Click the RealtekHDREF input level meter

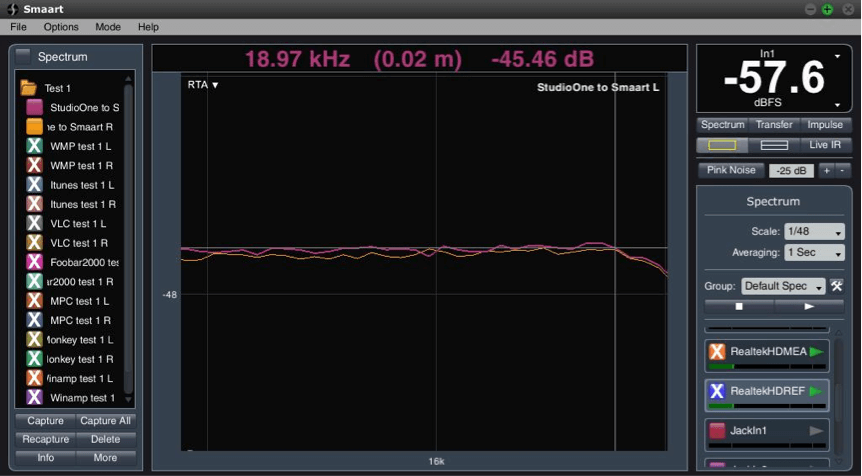[x=767, y=406]
